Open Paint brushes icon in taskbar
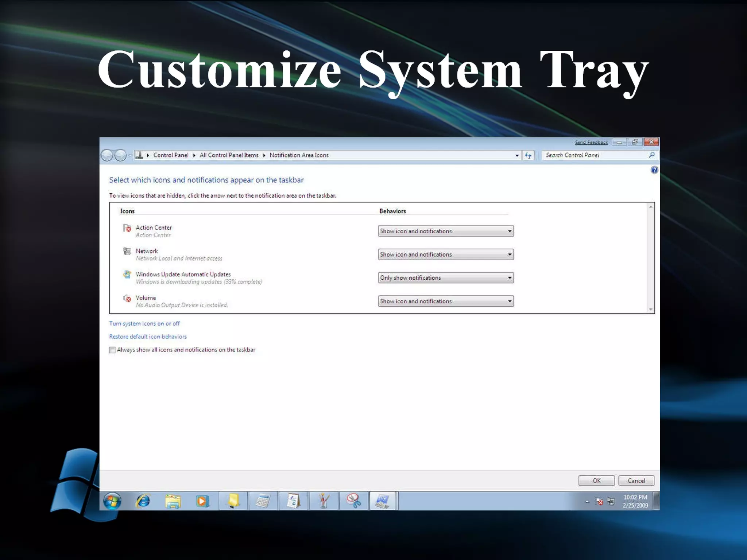 point(324,501)
